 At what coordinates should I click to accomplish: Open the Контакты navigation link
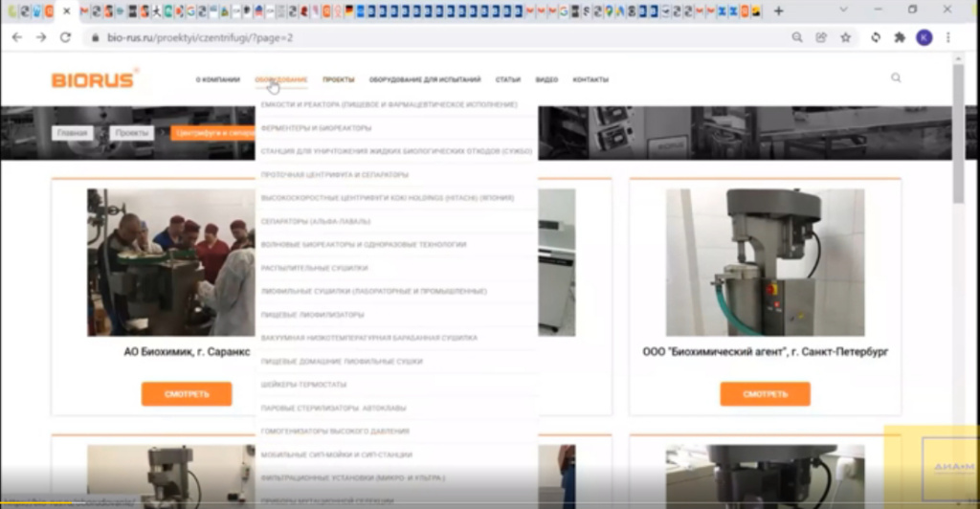590,79
